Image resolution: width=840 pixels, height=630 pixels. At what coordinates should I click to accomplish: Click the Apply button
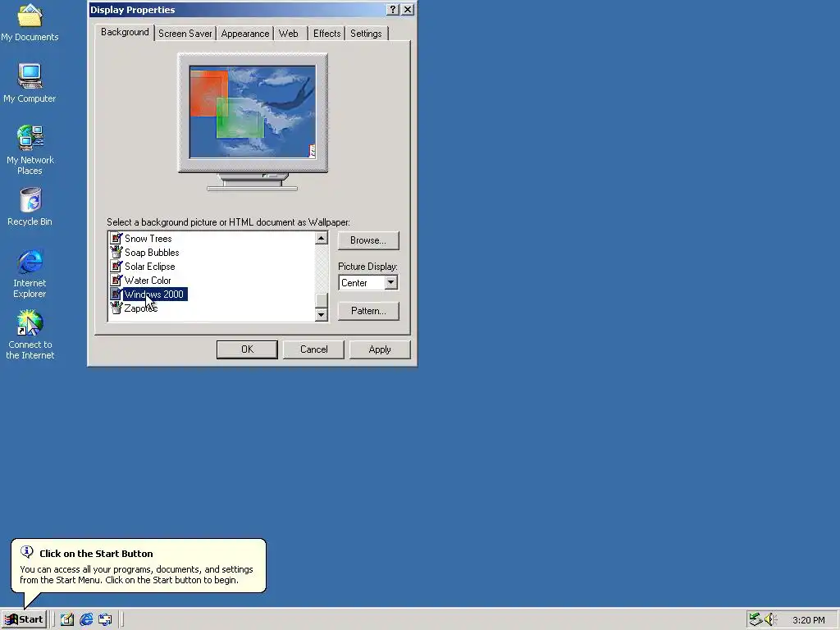[x=380, y=349]
